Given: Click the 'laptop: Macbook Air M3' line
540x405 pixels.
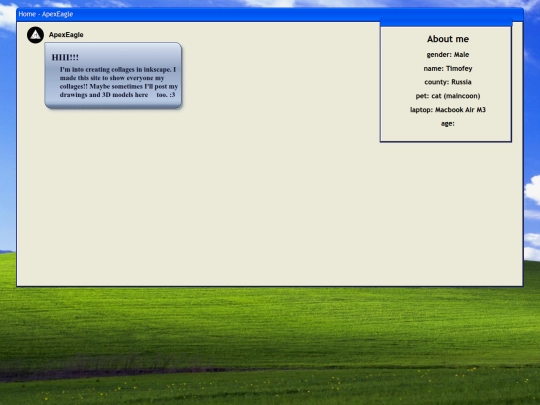Looking at the screenshot, I should (448, 110).
